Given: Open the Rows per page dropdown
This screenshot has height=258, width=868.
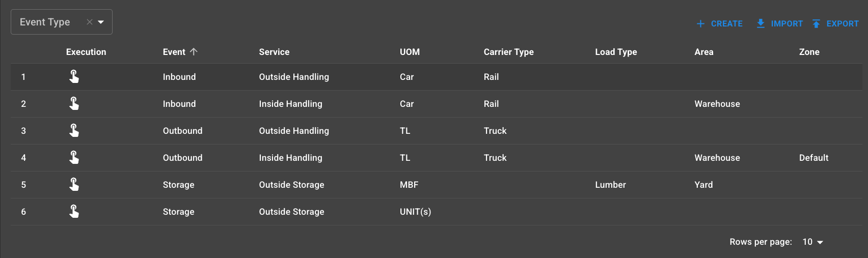Looking at the screenshot, I should [812, 242].
